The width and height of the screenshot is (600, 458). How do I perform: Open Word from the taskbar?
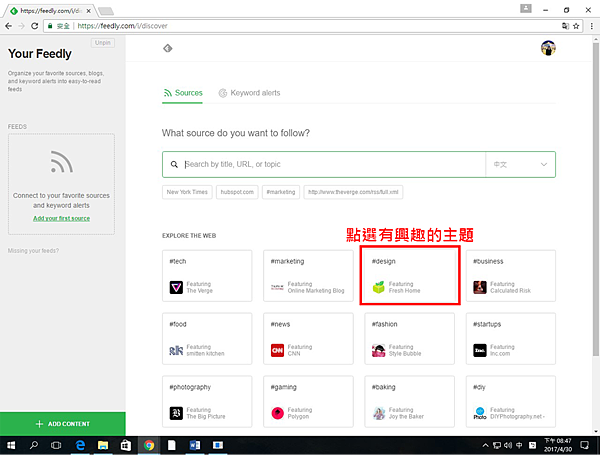click(x=195, y=445)
